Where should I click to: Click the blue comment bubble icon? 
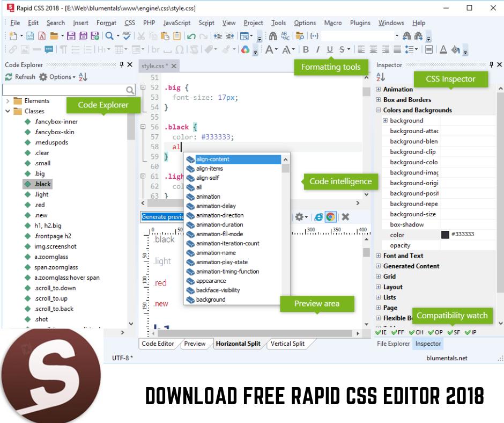click(49, 49)
